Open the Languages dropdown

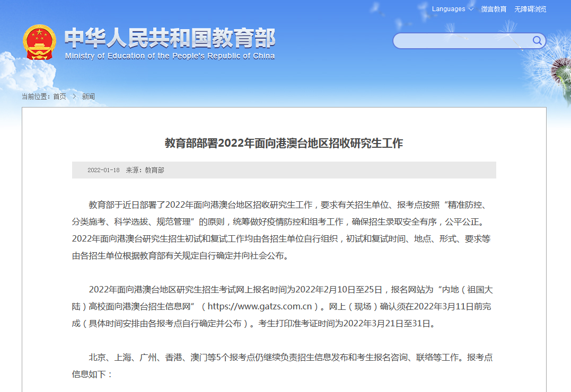tap(453, 9)
